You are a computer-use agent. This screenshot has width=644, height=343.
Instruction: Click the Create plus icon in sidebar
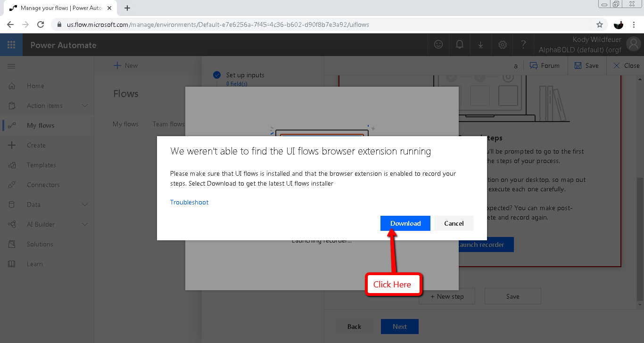pyautogui.click(x=12, y=145)
